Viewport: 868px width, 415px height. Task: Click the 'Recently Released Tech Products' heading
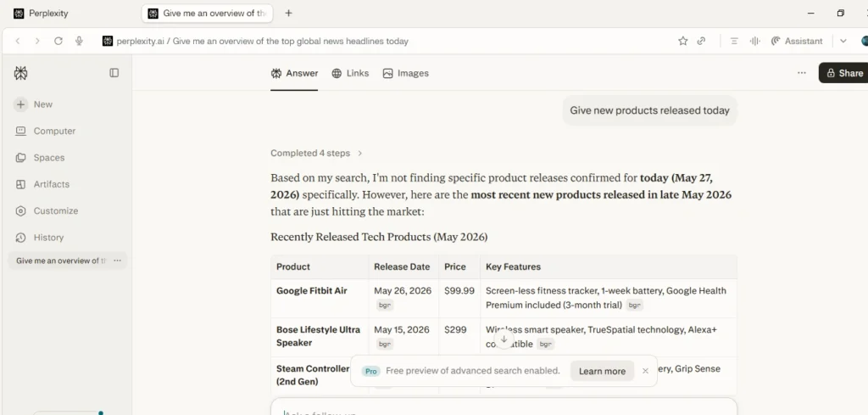tap(379, 237)
